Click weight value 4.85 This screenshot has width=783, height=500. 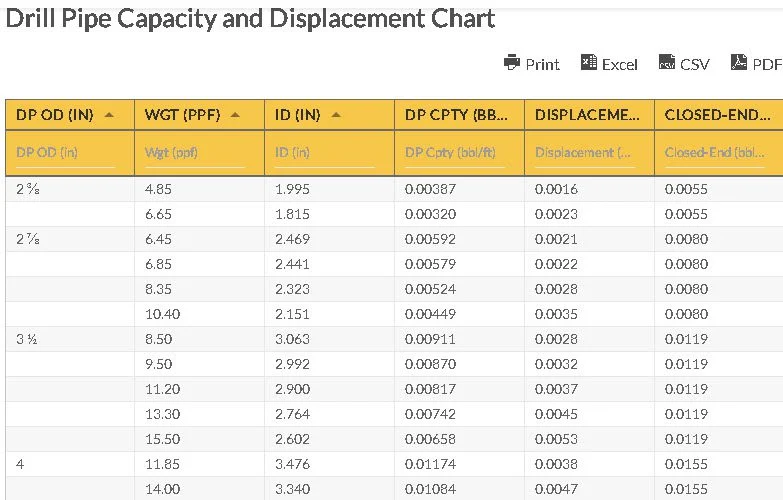tap(158, 189)
